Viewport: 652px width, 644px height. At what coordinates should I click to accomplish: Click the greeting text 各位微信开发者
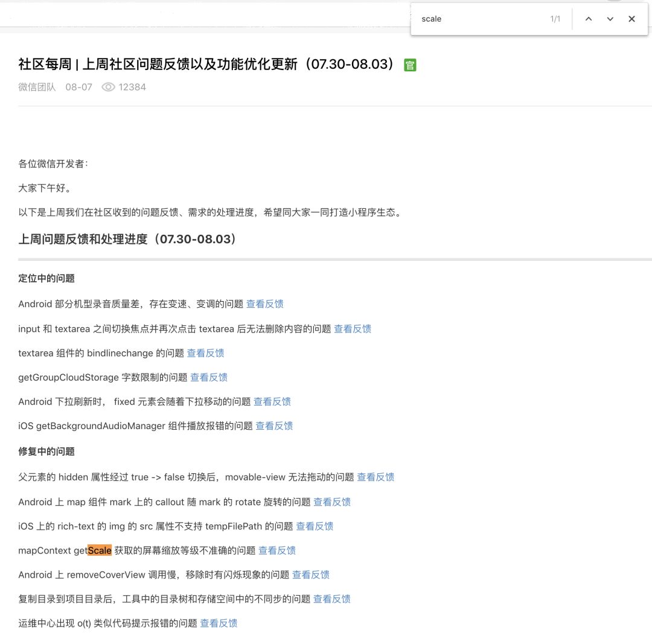click(53, 164)
